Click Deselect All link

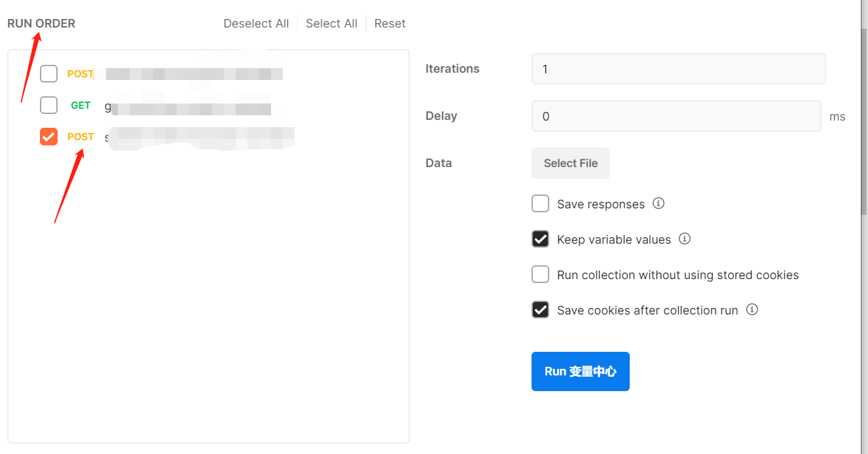click(x=256, y=24)
